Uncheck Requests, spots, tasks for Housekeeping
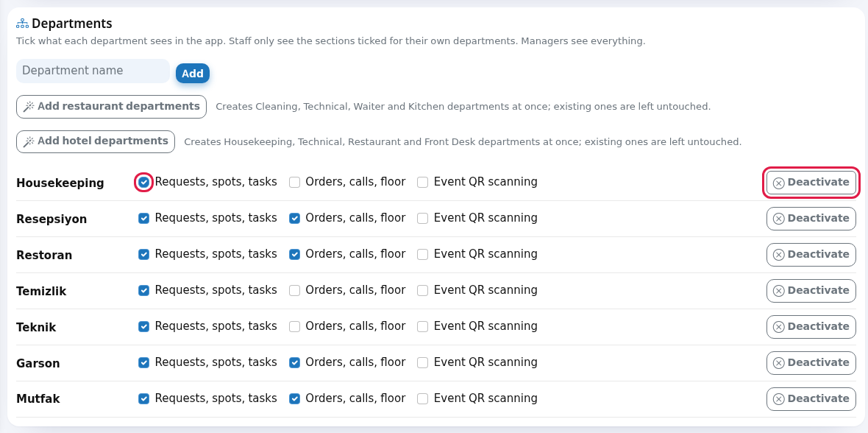 tap(143, 183)
